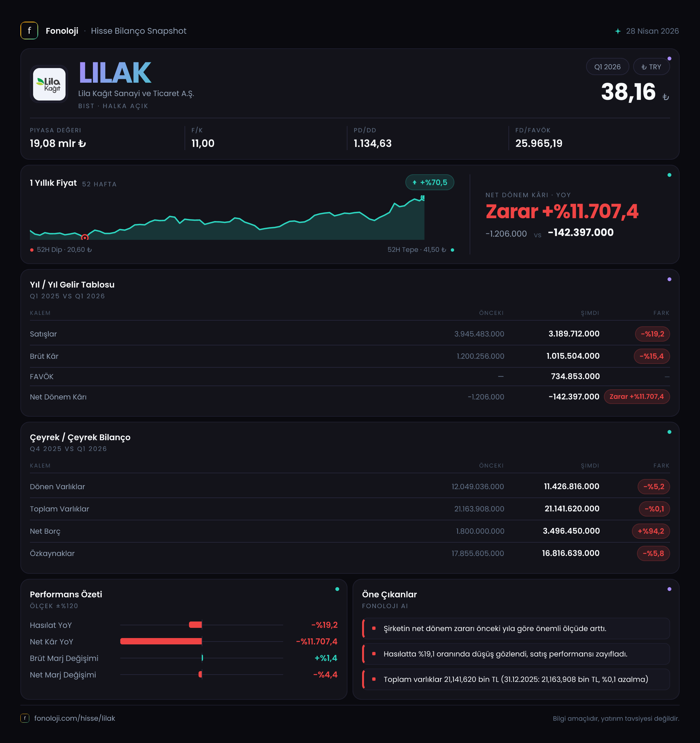Viewport: 700px width, 743px height.
Task: Click the Net Kâr YoY red bar
Action: 161,641
